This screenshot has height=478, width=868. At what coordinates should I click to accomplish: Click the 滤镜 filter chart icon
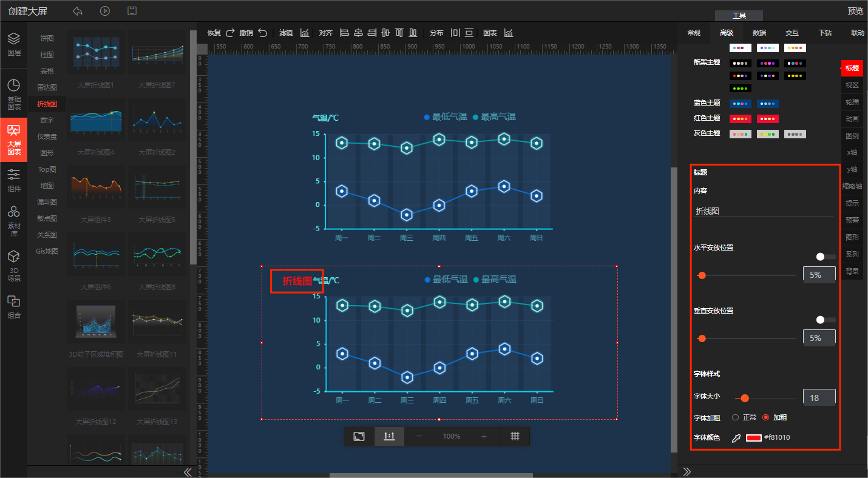pyautogui.click(x=305, y=33)
